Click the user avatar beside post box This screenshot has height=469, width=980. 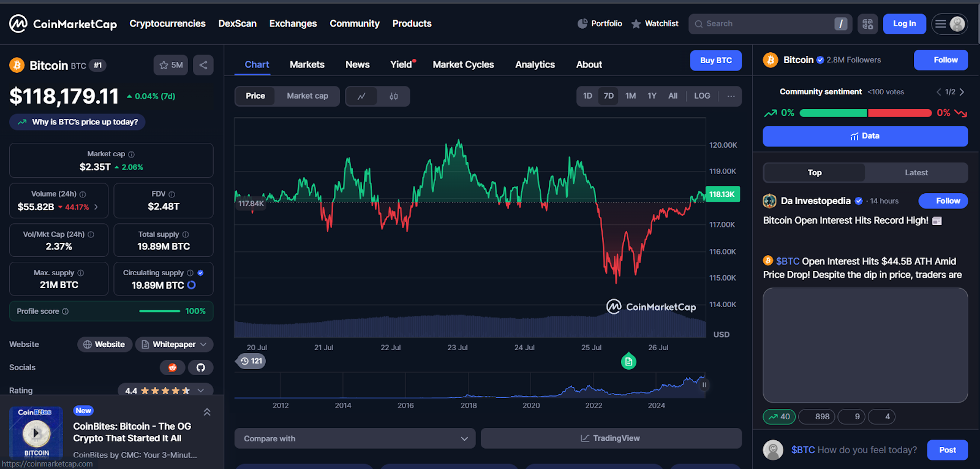773,450
